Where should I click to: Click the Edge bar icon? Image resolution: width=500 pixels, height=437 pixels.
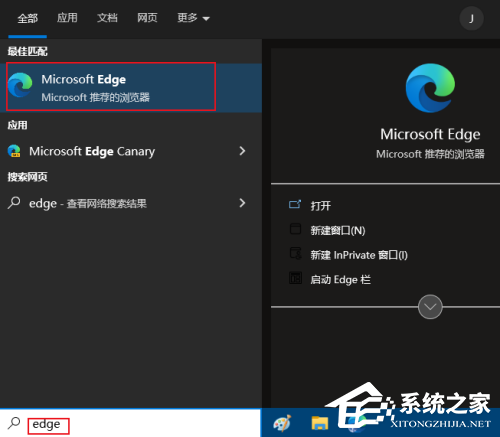tap(295, 278)
